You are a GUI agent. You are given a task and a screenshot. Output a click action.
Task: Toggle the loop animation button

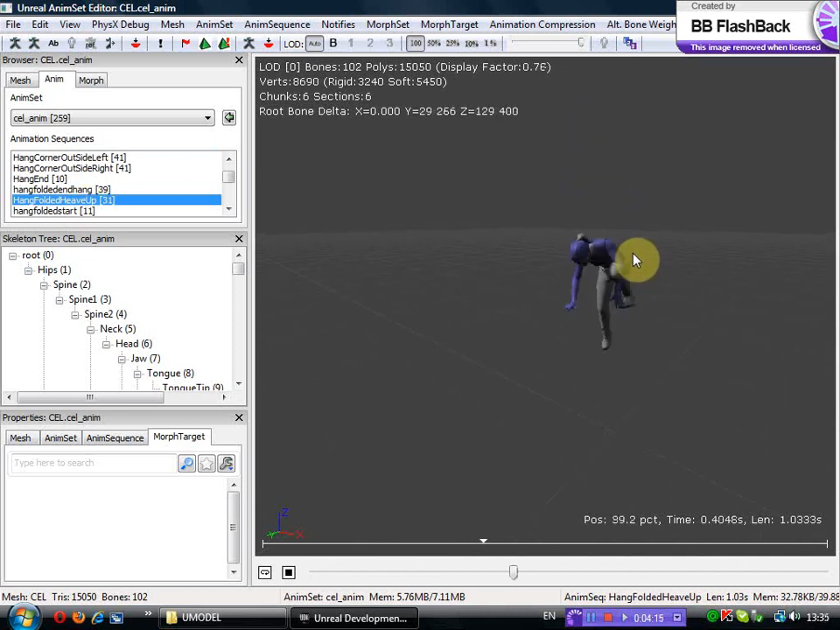click(265, 572)
